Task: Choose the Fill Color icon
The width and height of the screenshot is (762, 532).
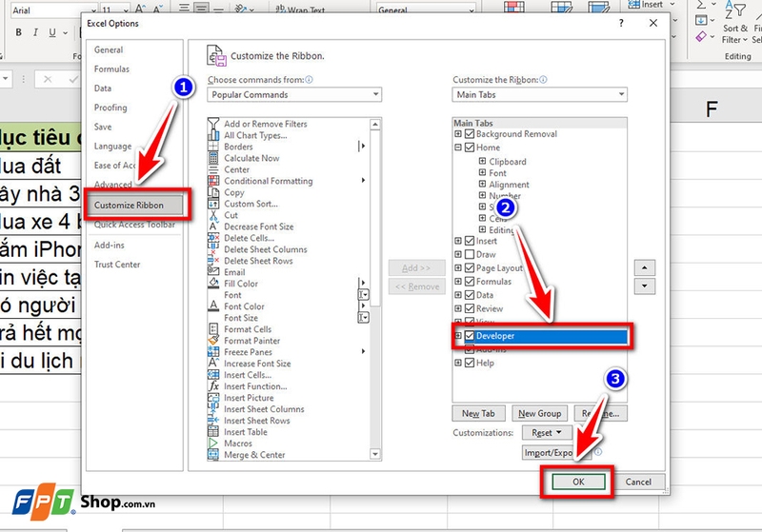Action: [x=213, y=284]
